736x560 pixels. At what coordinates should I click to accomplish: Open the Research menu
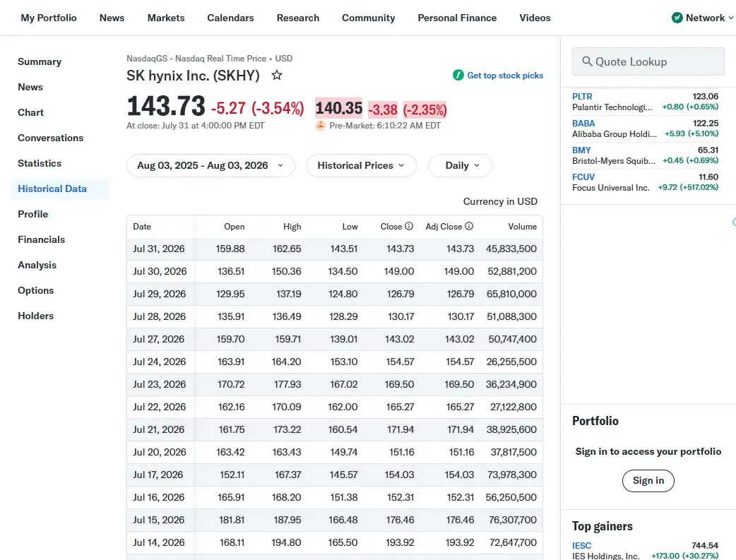(x=298, y=18)
